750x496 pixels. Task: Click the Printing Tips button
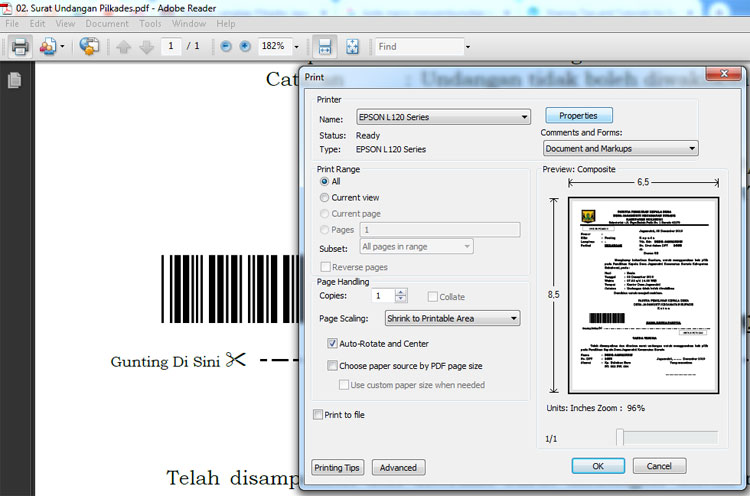tap(337, 467)
